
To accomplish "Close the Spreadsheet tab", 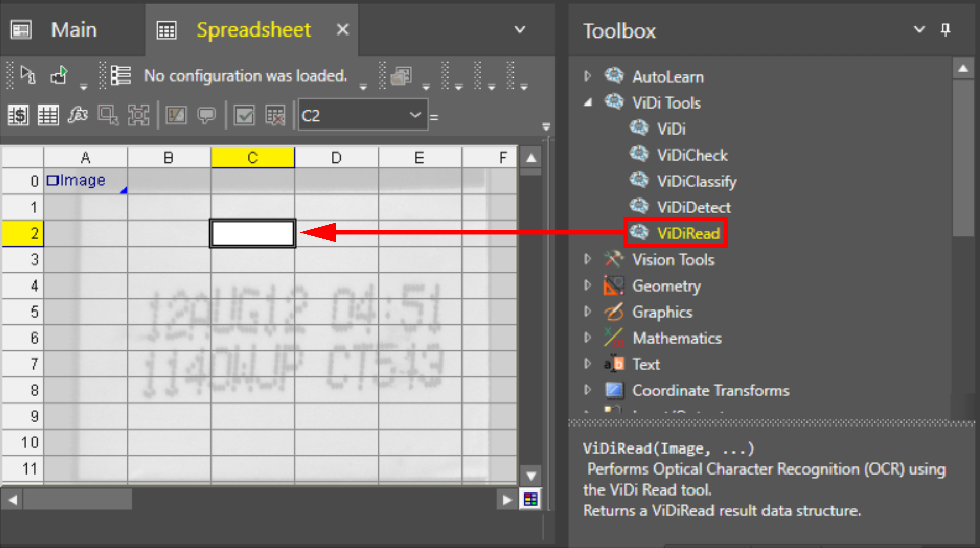I will (343, 29).
